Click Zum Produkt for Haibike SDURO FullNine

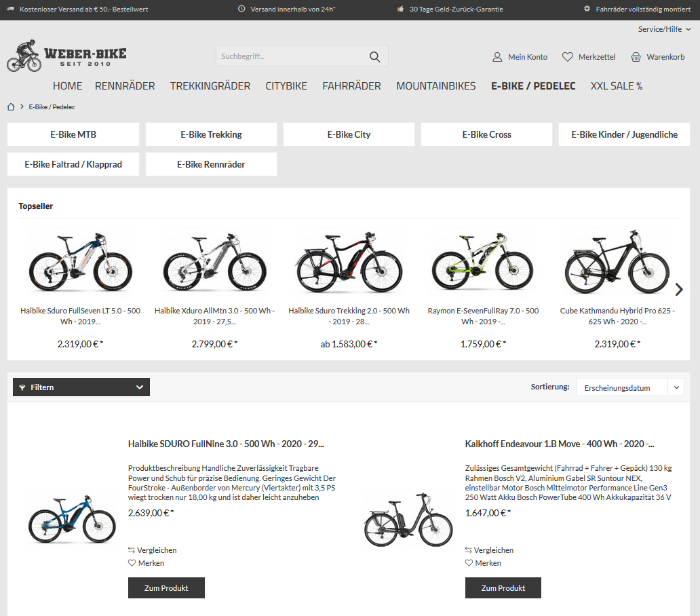pos(166,588)
